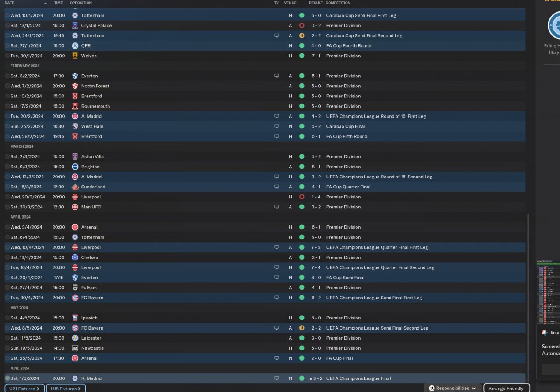Screen dimensions: 560x392
Task: Click the Sunderland club badge
Action: (x=75, y=187)
